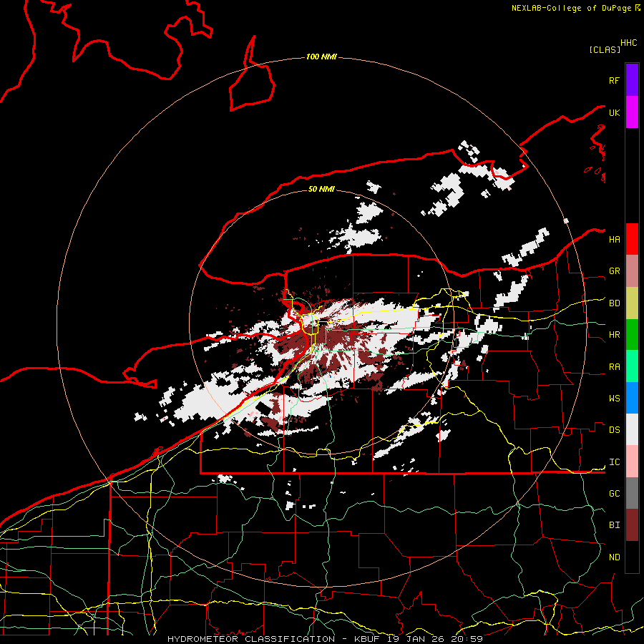Click the HA red legend swatch
Image resolution: width=644 pixels, height=644 pixels.
(632, 239)
